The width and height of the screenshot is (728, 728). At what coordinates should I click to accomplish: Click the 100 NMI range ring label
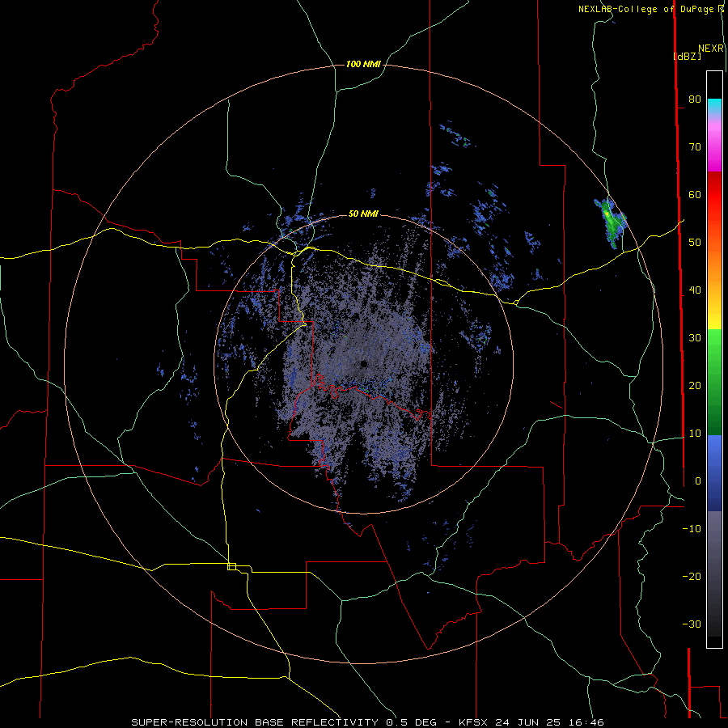(x=363, y=64)
